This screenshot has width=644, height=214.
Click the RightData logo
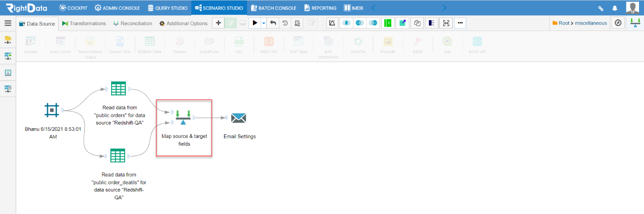point(27,8)
